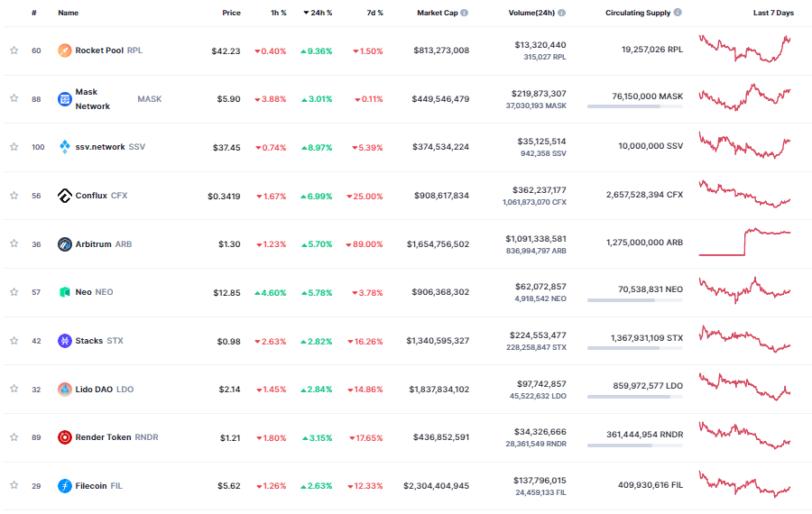Click Neo circulating supply progress bar
Image resolution: width=812 pixels, height=514 pixels.
pyautogui.click(x=635, y=300)
